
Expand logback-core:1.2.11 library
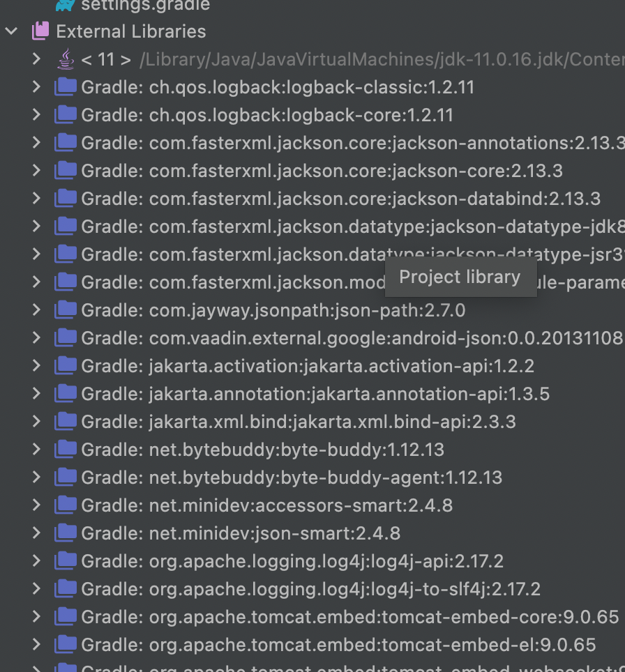[36, 115]
